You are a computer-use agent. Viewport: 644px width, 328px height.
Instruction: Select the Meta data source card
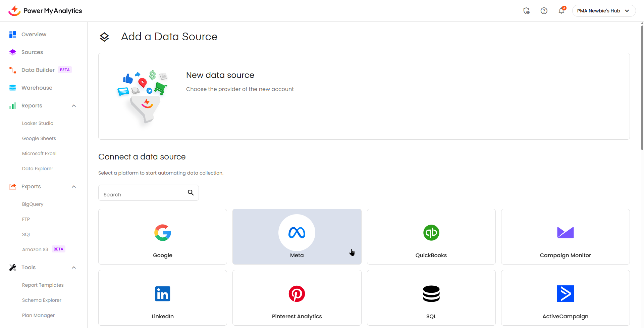tap(297, 237)
